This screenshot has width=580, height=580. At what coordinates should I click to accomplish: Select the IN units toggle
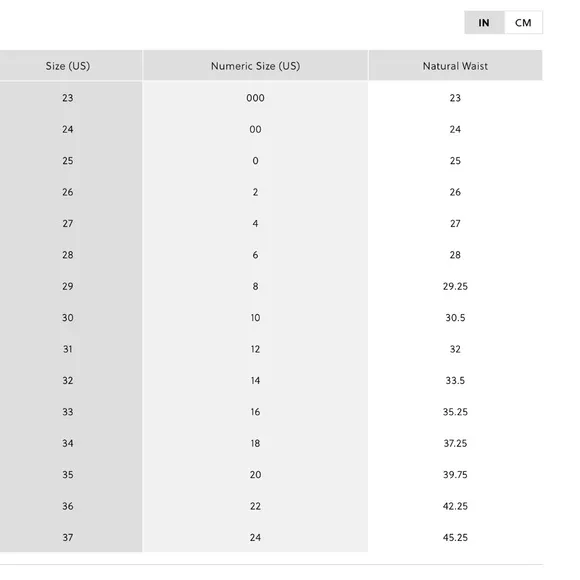tap(484, 23)
